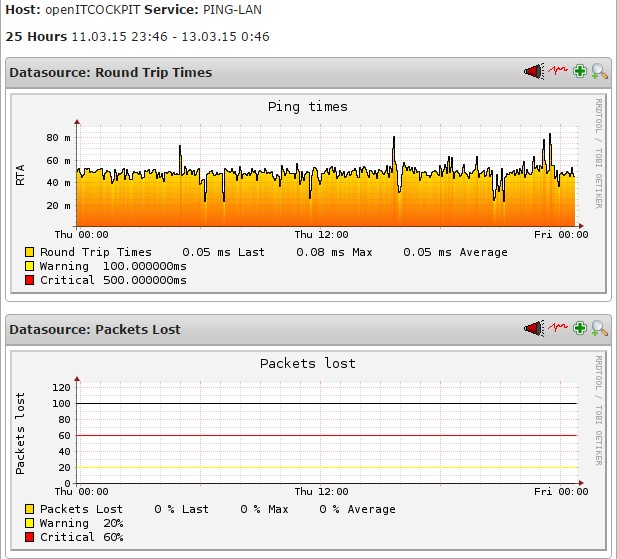Click the 'Ping times' graph title
The image size is (617, 559).
click(308, 107)
